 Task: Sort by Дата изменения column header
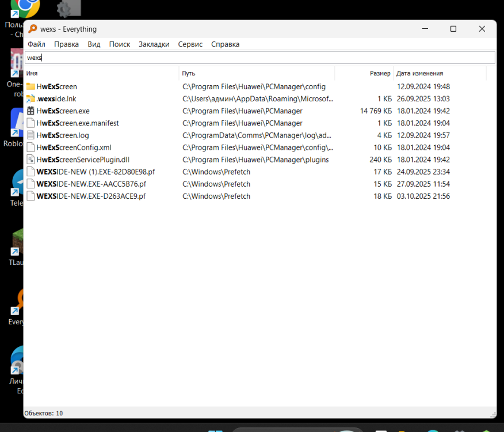pyautogui.click(x=440, y=73)
